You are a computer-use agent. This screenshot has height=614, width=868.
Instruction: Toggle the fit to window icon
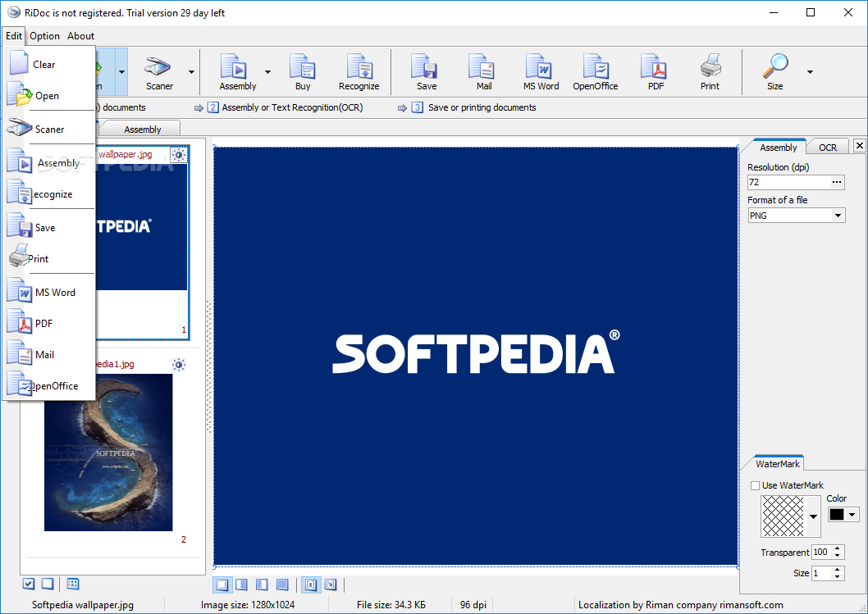311,584
